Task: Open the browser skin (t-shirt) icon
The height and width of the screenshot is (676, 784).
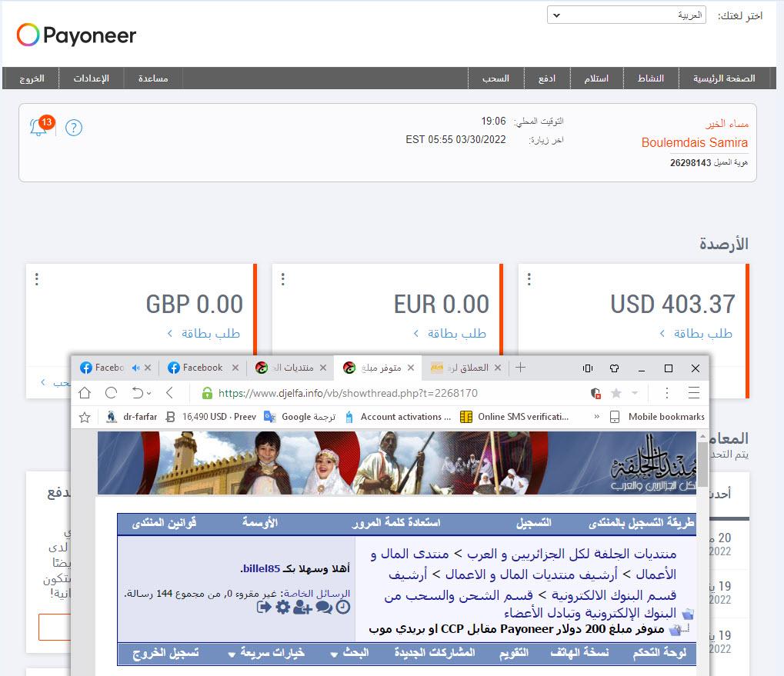Action: (x=614, y=368)
